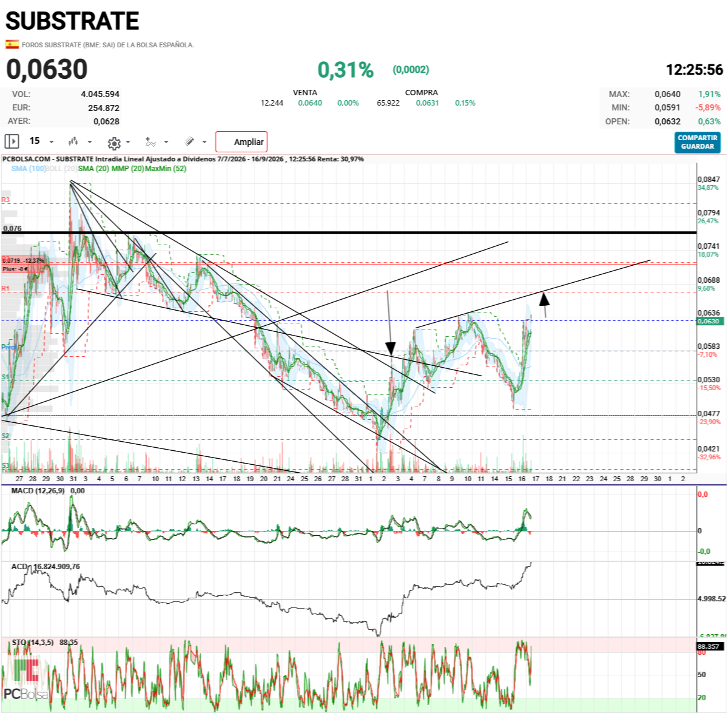Click the COMPRA percentage 0,15%
Image resolution: width=728 pixels, height=713 pixels.
pyautogui.click(x=465, y=103)
